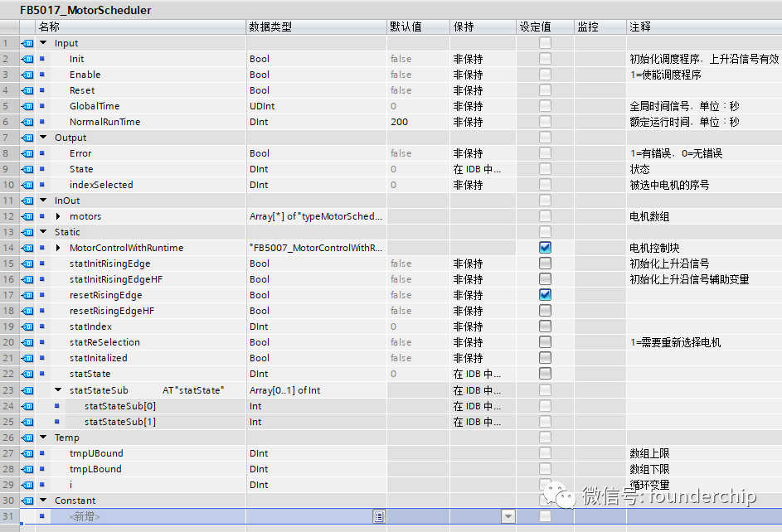Collapse the Input section

point(43,42)
